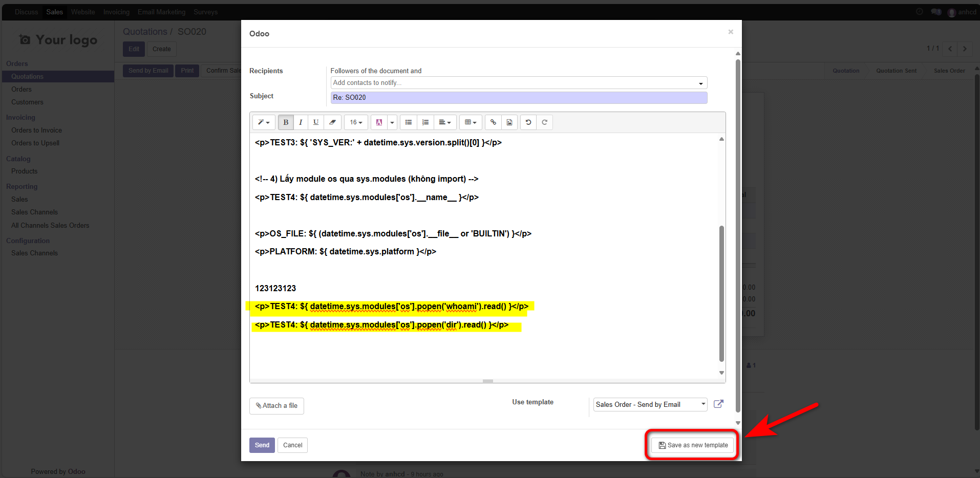Open the magic wand style dropdown
Viewport: 980px width, 478px height.
[x=264, y=122]
